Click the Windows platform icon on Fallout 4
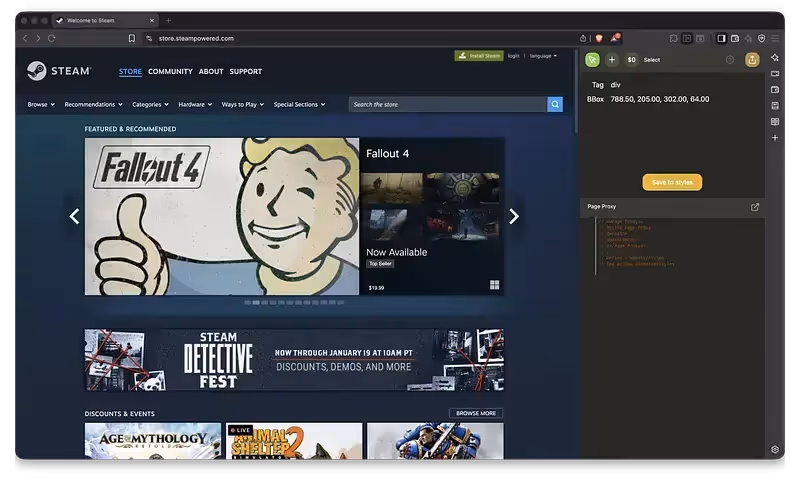This screenshot has height=478, width=800. coord(494,285)
